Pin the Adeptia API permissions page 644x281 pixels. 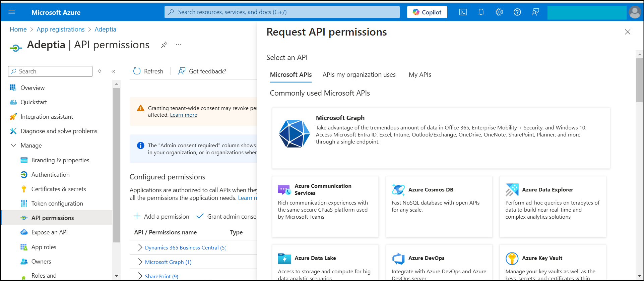[164, 45]
